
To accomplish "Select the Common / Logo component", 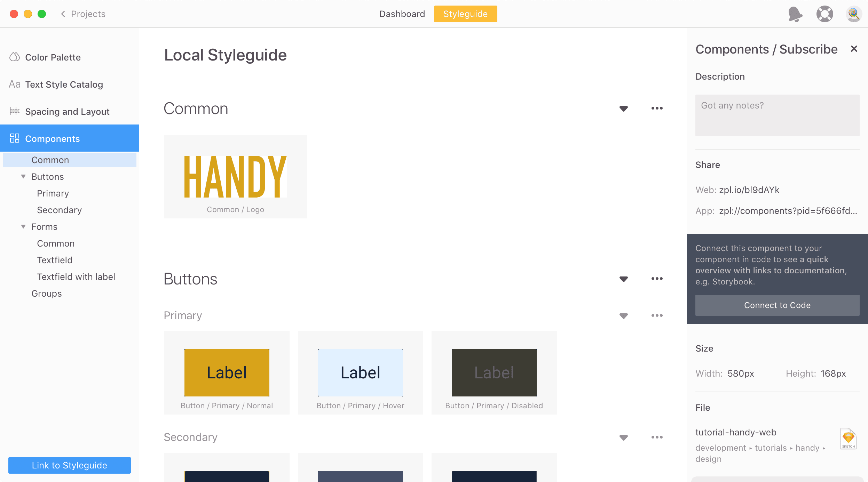I will click(236, 177).
